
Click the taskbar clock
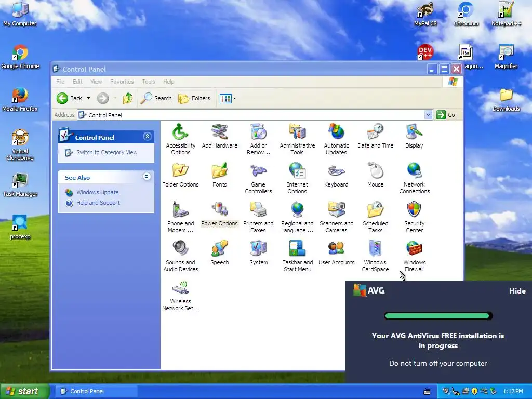tap(513, 391)
